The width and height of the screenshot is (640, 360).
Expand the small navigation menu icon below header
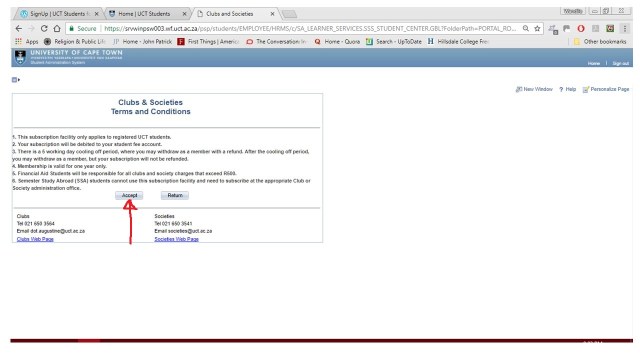[16, 80]
